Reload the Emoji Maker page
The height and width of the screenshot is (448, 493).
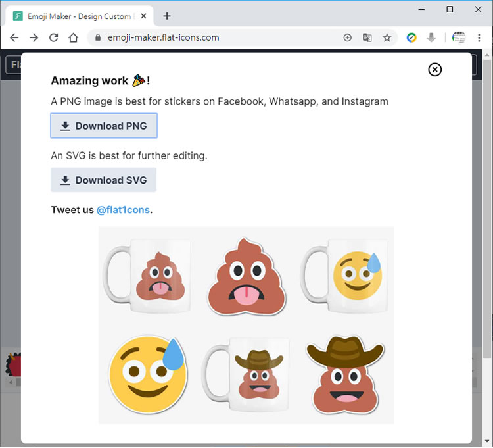(x=54, y=37)
